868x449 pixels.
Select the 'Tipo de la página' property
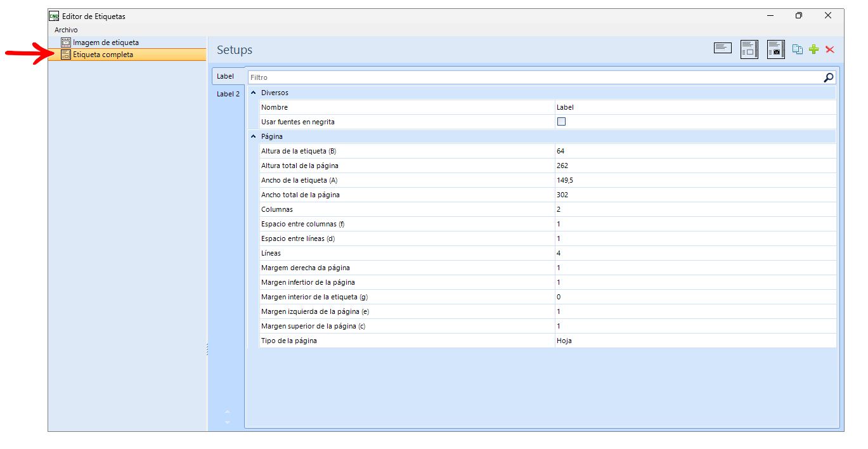[x=289, y=341]
